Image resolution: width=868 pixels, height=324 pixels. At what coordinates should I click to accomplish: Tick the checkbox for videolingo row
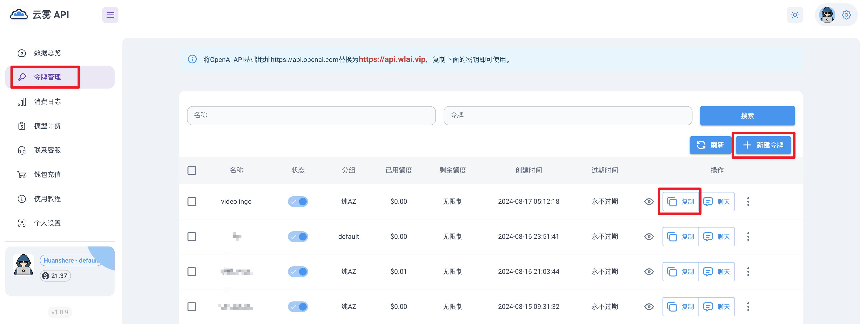point(192,202)
